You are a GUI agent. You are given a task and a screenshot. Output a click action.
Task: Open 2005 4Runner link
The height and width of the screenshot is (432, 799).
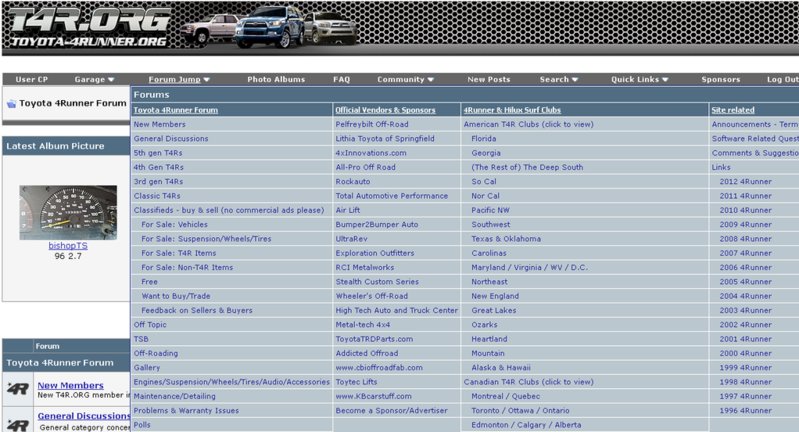[x=745, y=282]
